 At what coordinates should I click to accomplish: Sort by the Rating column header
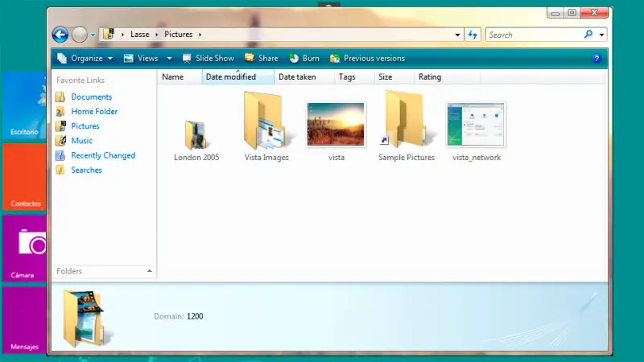click(x=448, y=76)
